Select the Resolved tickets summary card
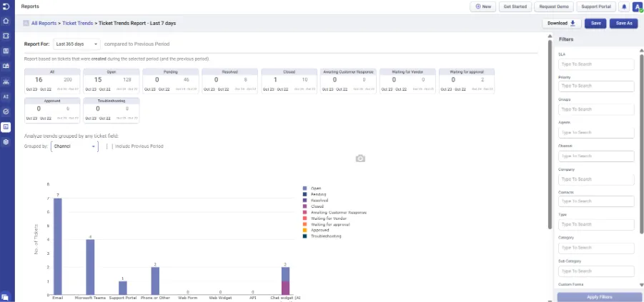Viewport: 644px width, 302px height. coord(229,81)
